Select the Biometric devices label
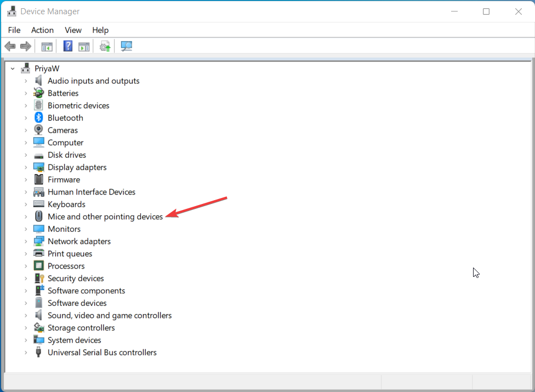This screenshot has width=535, height=392. pyautogui.click(x=78, y=105)
